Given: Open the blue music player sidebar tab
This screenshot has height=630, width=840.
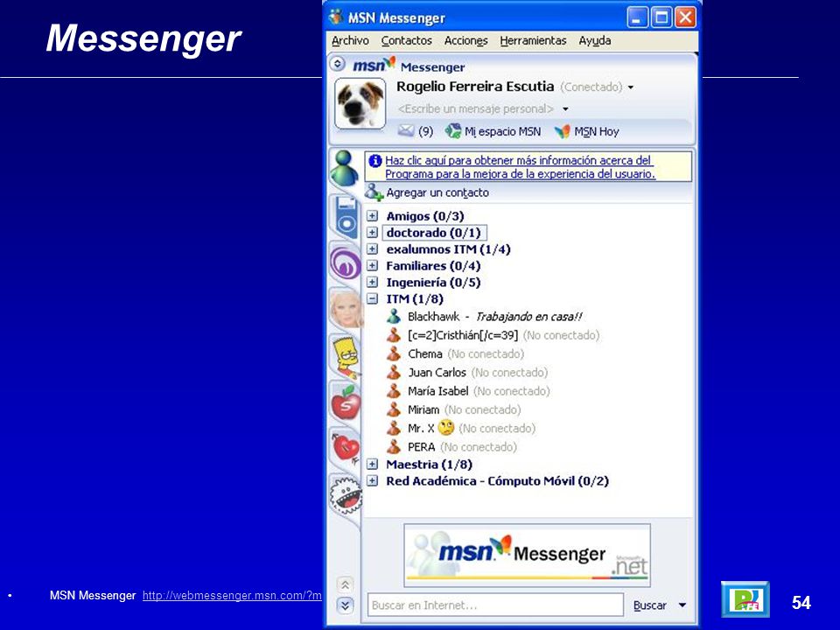Looking at the screenshot, I should (345, 217).
